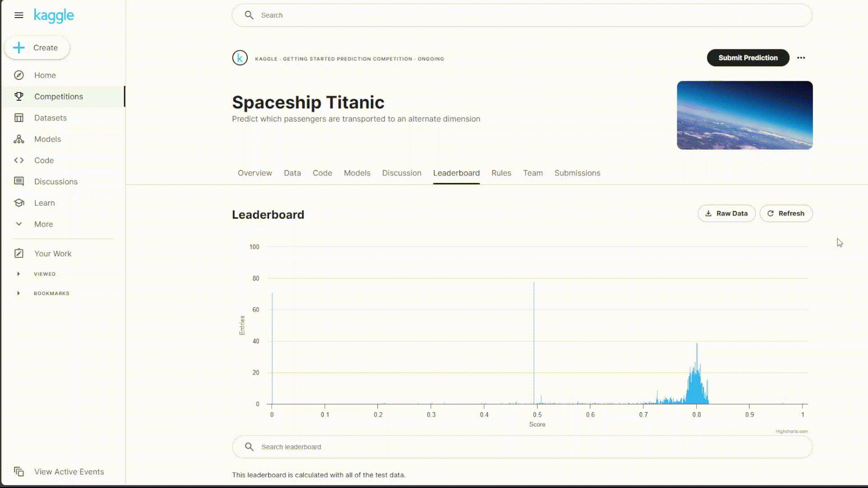
Task: Click the Your Work sidebar icon
Action: 19,253
